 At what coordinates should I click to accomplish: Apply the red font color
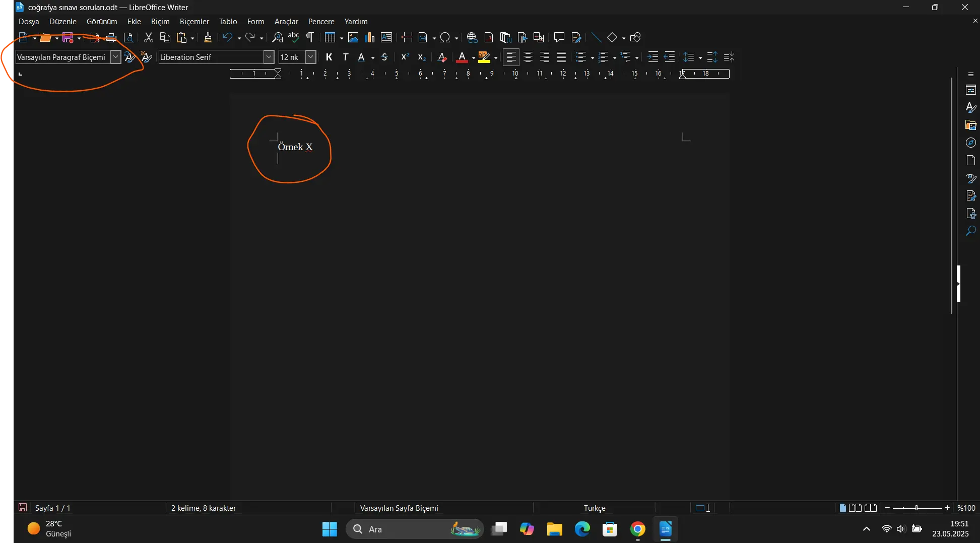pos(462,57)
